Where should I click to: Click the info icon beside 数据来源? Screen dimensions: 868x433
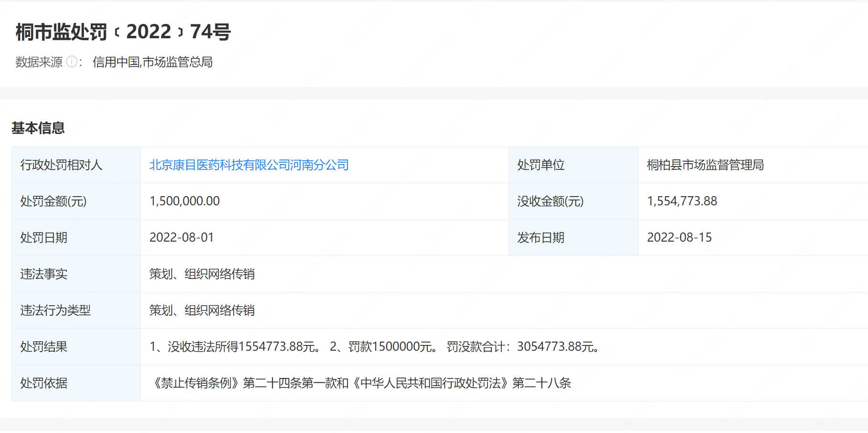click(x=72, y=62)
